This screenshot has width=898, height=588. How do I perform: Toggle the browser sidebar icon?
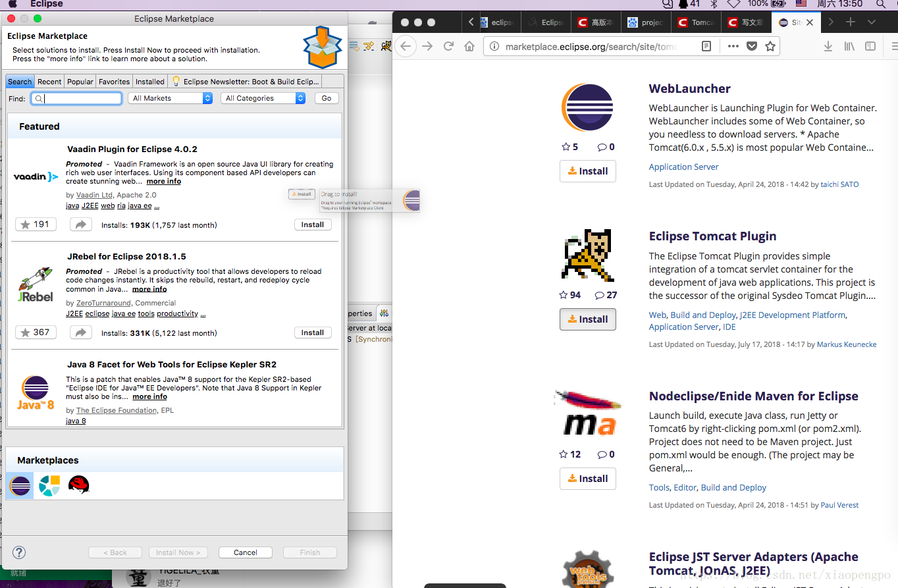(x=870, y=46)
